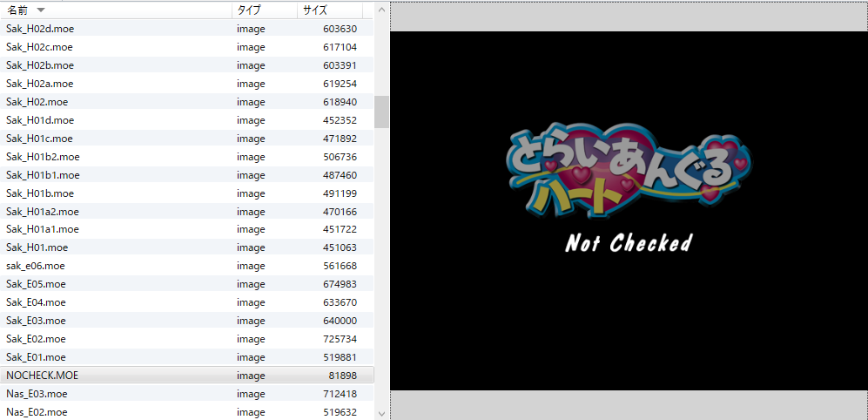The width and height of the screenshot is (868, 420).
Task: Select Sak_E03.moe with size 640000
Action: pyautogui.click(x=36, y=321)
